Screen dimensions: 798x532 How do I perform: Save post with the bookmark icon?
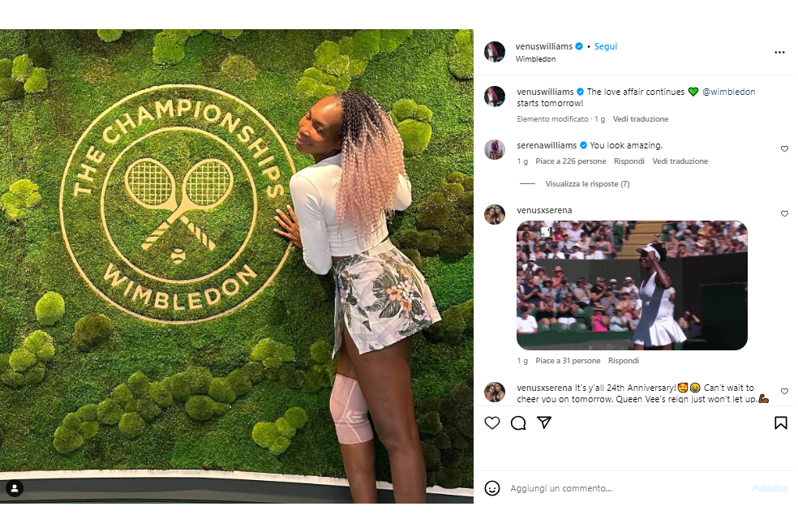[781, 423]
